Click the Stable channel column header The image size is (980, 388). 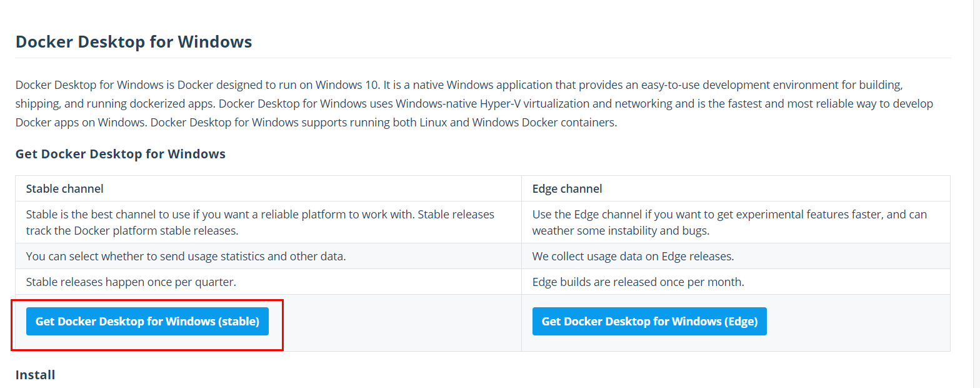click(x=269, y=188)
